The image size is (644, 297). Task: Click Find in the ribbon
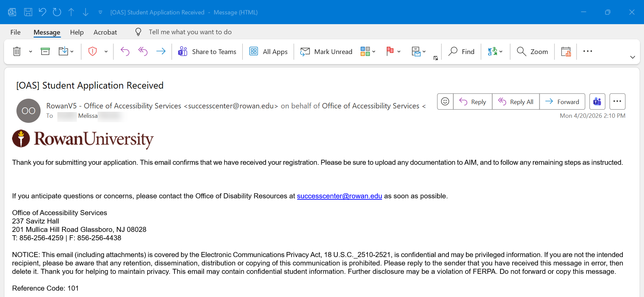pos(462,51)
